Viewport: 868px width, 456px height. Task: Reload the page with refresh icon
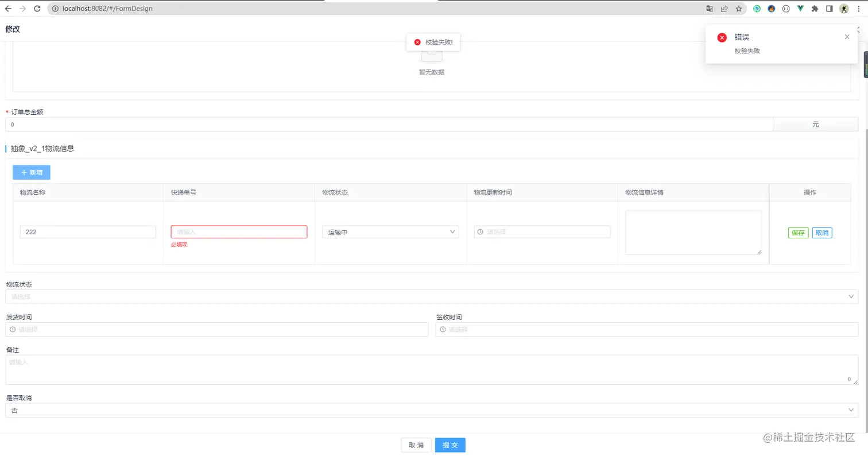click(37, 9)
